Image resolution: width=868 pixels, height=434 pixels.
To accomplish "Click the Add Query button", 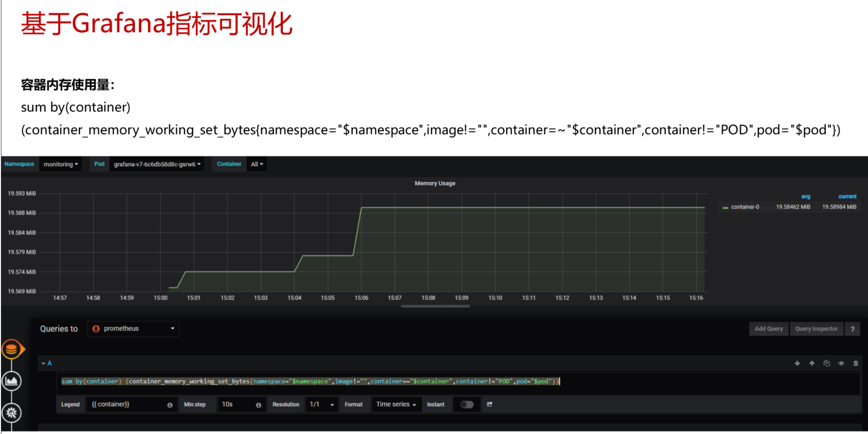I will tap(768, 329).
